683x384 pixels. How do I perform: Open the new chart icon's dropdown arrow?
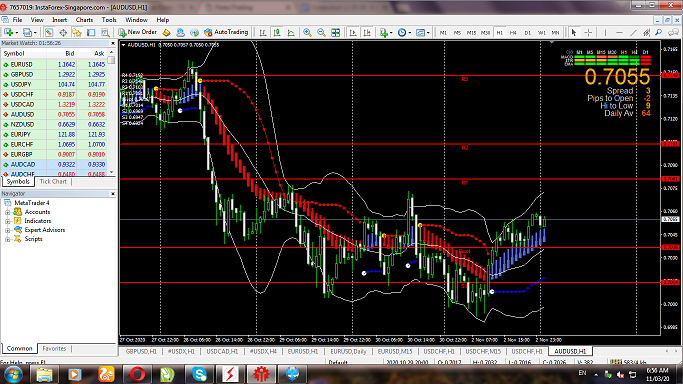tap(17, 33)
